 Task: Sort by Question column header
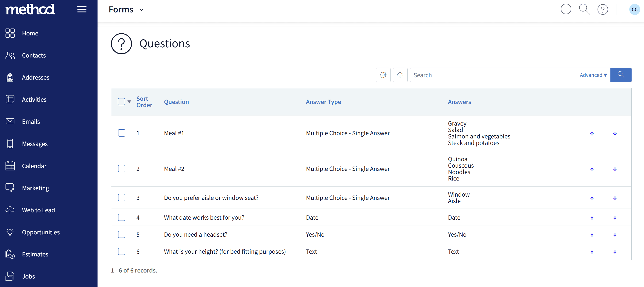pyautogui.click(x=176, y=102)
